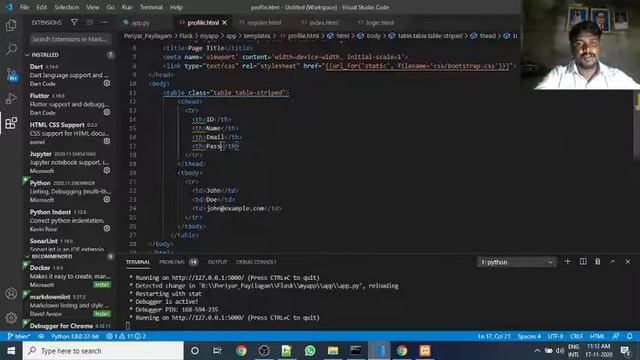
Task: Filter extensions with the funnel icon
Action: [x=74, y=22]
